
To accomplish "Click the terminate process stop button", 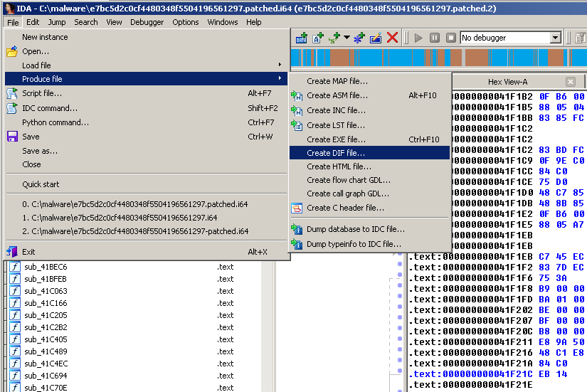I will (x=450, y=38).
